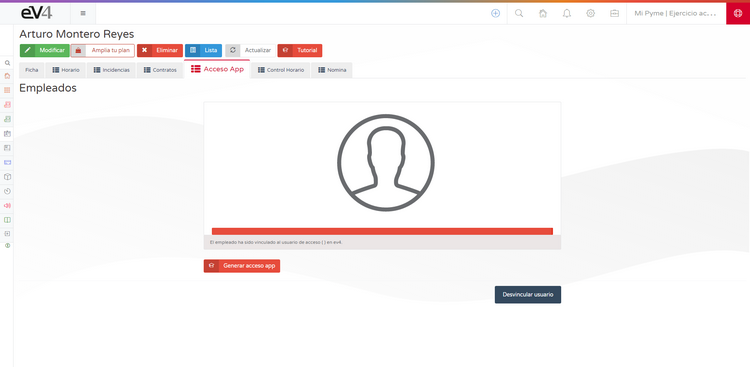Select the Acceso App tab

tap(217, 69)
